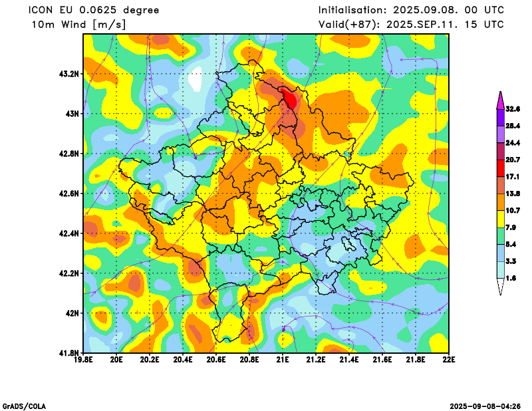Click the 21E longitude axis label
Image resolution: width=532 pixels, height=411 pixels.
coord(283,360)
